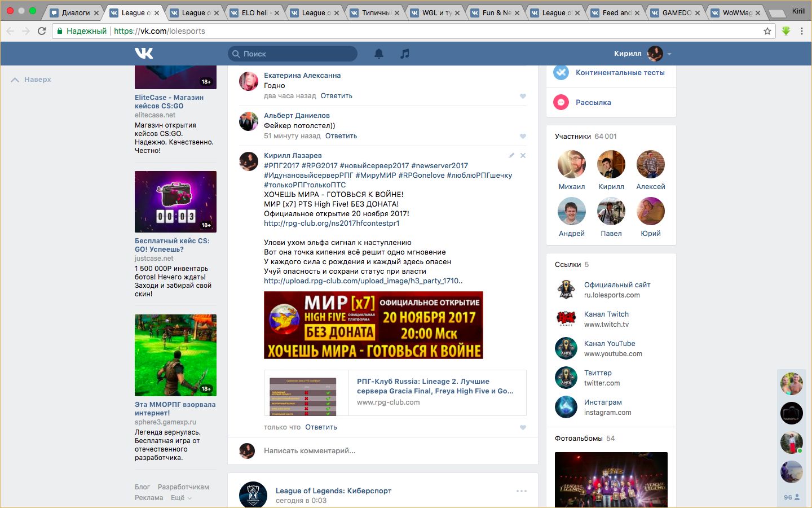
Task: Open the rpg-club.org/ns2017hfcontestpr1 link
Action: pos(332,224)
